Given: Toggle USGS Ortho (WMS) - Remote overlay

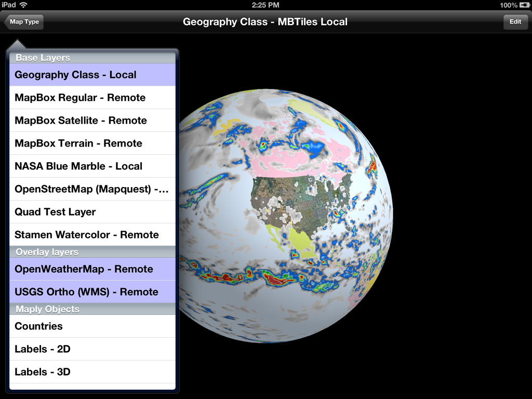Looking at the screenshot, I should point(92,292).
